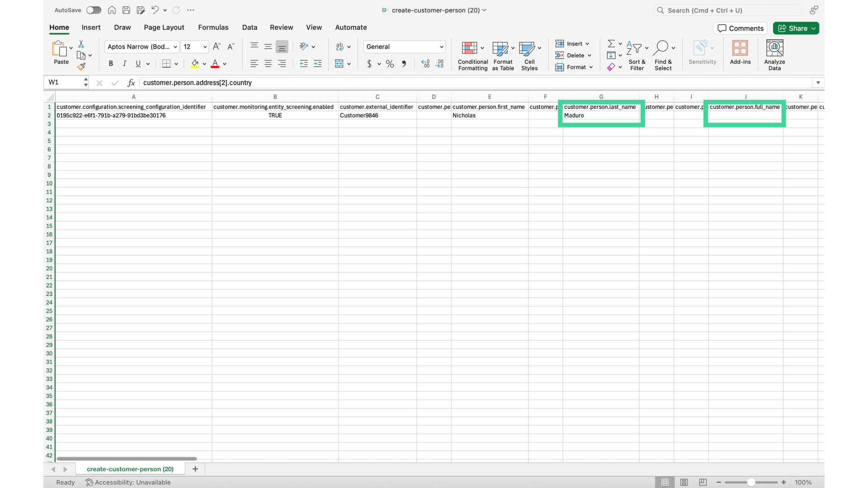Click the Conditional Formatting icon

pyautogui.click(x=469, y=48)
